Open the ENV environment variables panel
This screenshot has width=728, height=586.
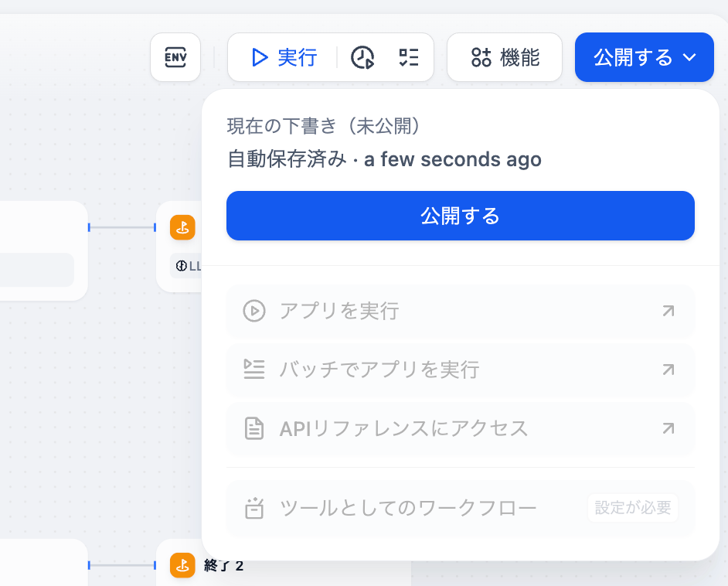click(x=175, y=57)
